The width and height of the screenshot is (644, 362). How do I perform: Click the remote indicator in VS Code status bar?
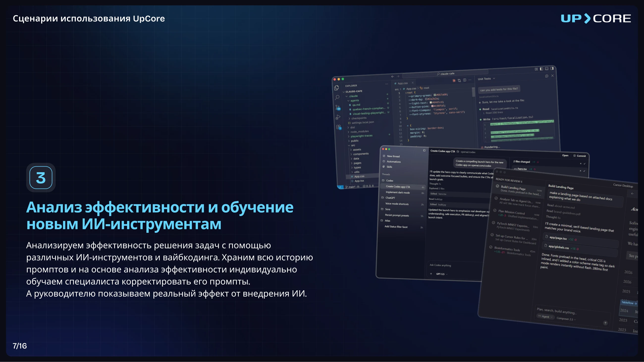[340, 187]
